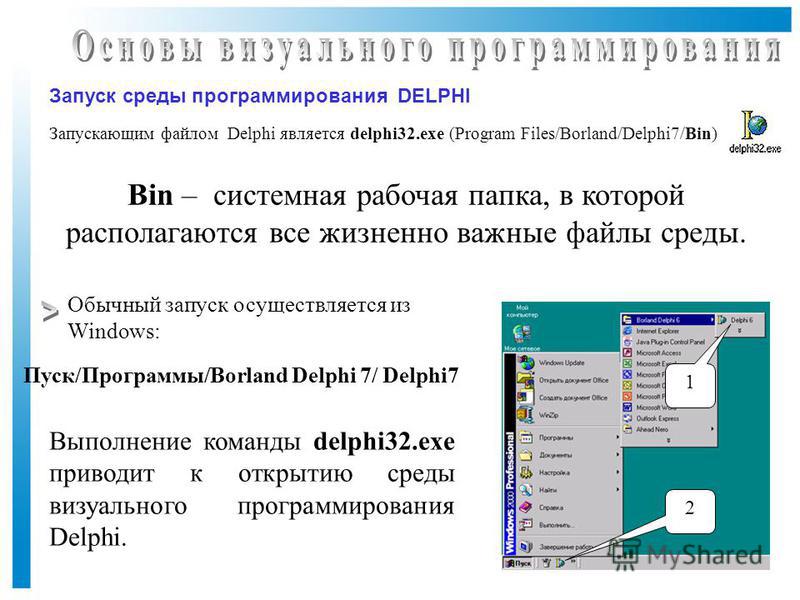Click the blue Microsoft FrontPage icon

pyautogui.click(x=628, y=374)
